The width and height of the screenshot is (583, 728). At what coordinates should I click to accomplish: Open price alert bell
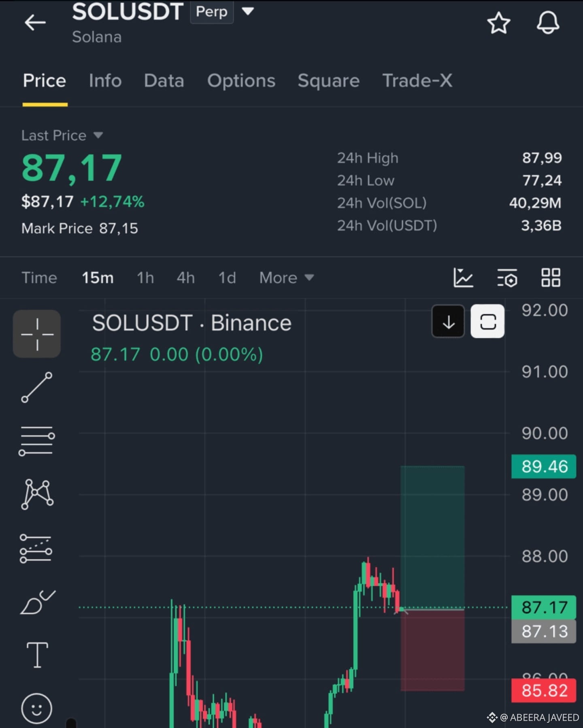click(x=548, y=23)
